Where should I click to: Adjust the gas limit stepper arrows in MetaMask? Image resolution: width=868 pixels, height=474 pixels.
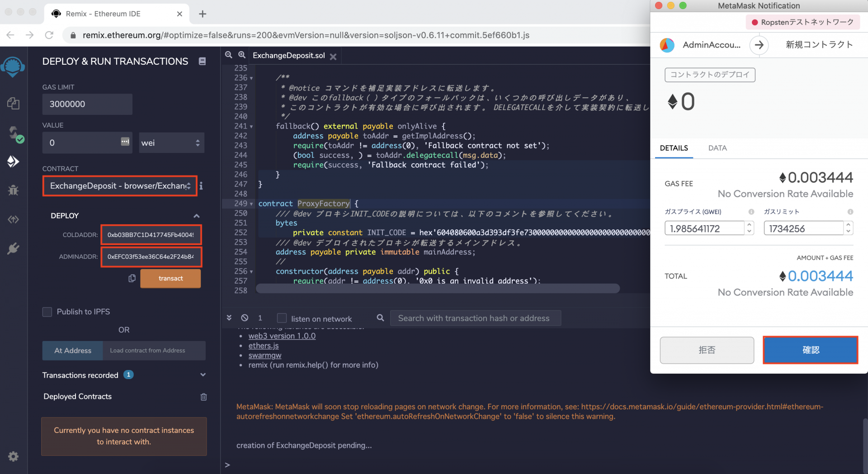(x=849, y=228)
